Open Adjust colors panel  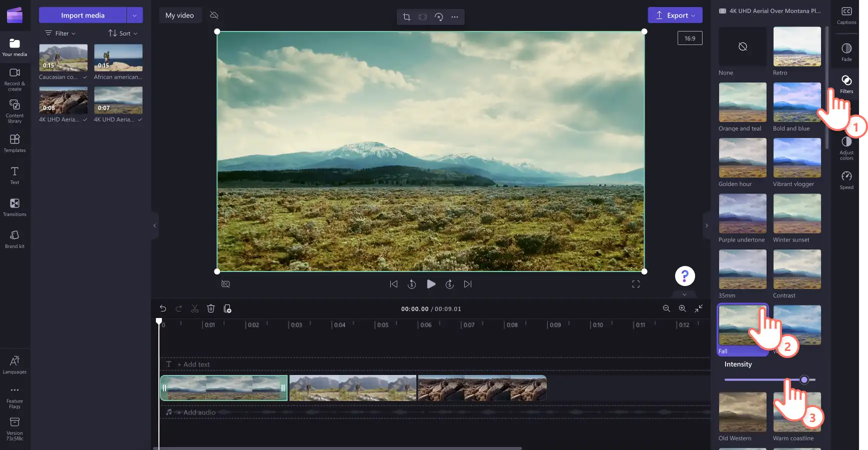coord(847,148)
